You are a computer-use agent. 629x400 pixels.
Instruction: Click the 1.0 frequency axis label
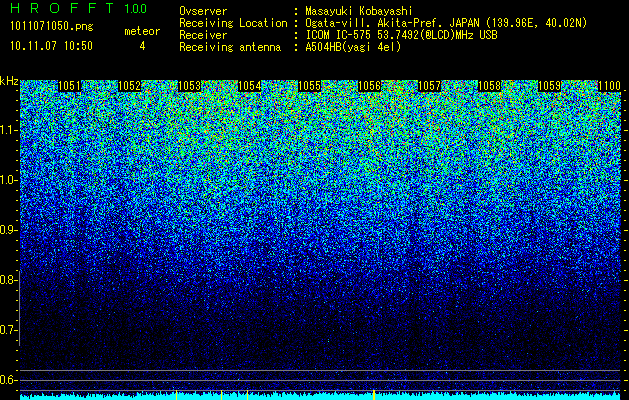pos(8,181)
